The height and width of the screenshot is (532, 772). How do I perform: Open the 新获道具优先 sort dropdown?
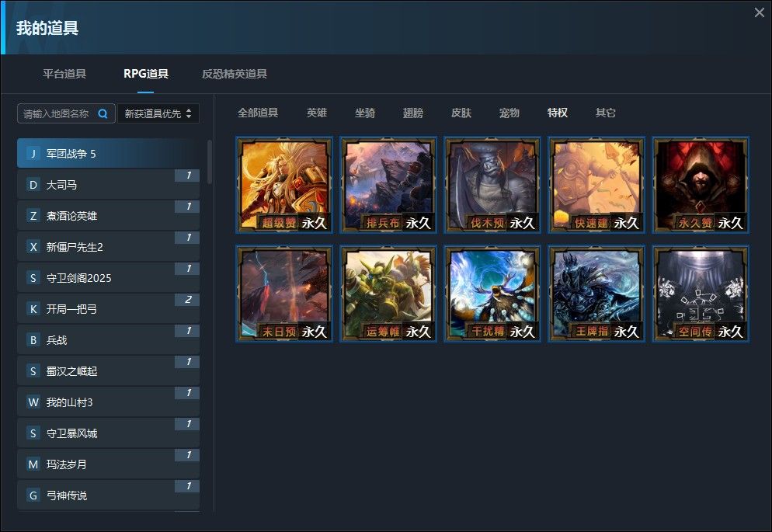click(x=158, y=113)
